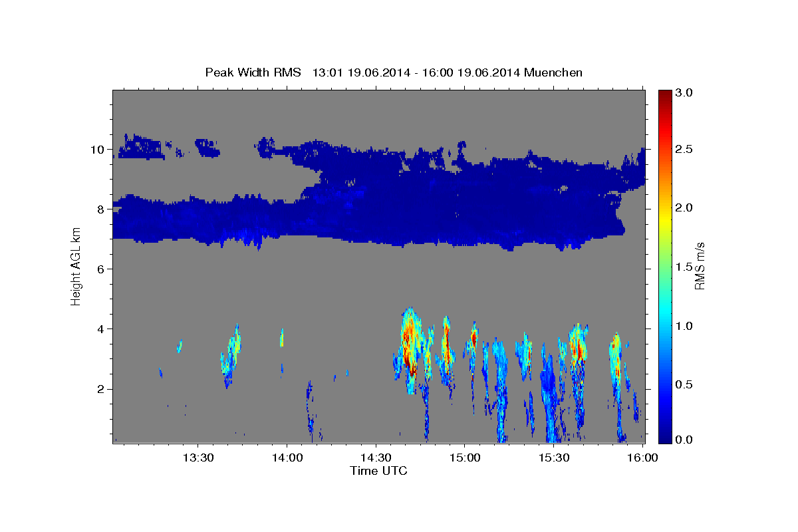798x532 pixels.
Task: Click the 15:00 time tick label
Action: [464, 458]
